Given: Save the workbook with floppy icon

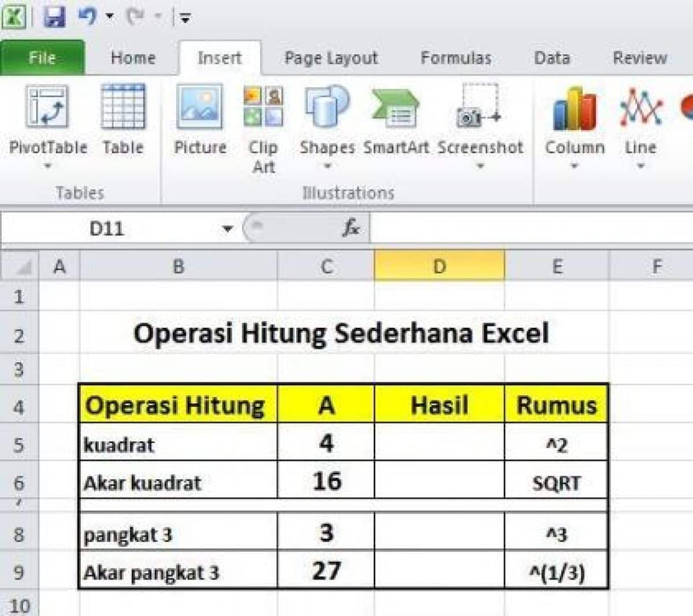Looking at the screenshot, I should click(54, 16).
